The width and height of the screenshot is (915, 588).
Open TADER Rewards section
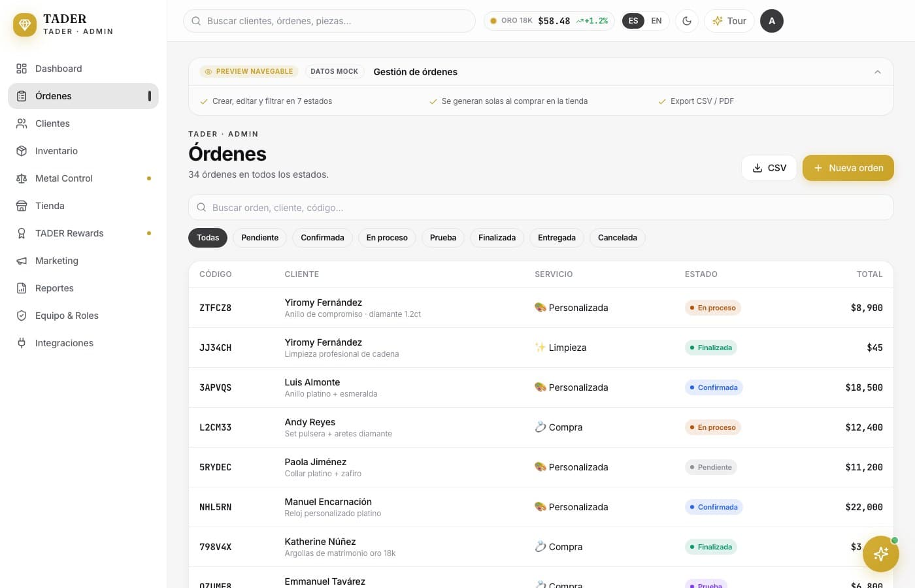click(83, 233)
